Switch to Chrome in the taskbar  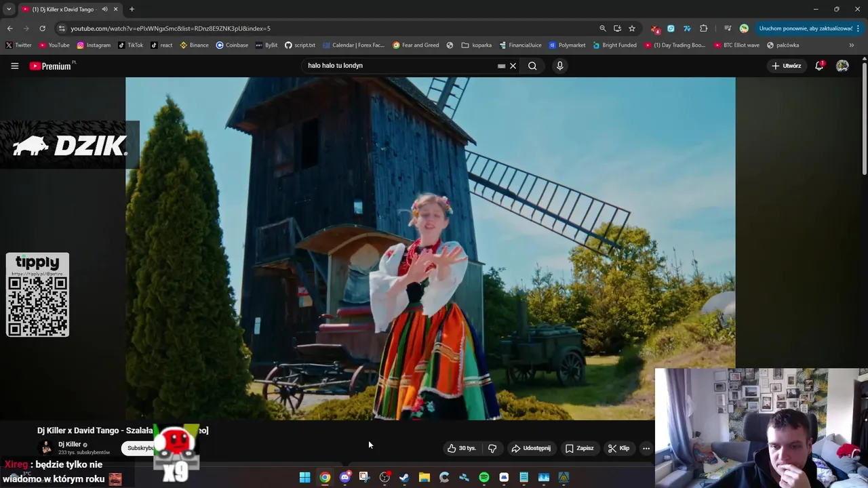point(325,477)
